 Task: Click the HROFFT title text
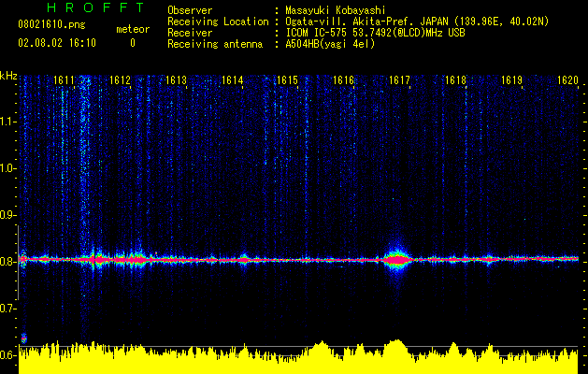point(95,7)
